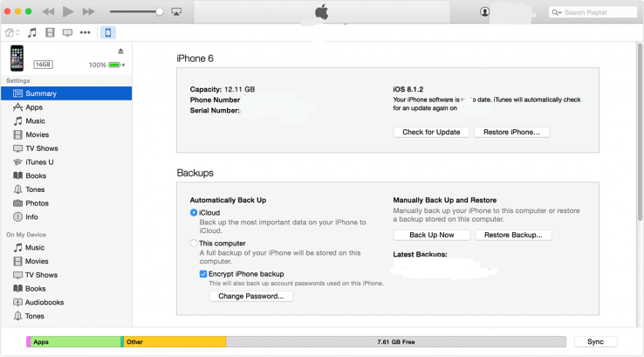Play the current track
The image size is (644, 357).
[68, 11]
